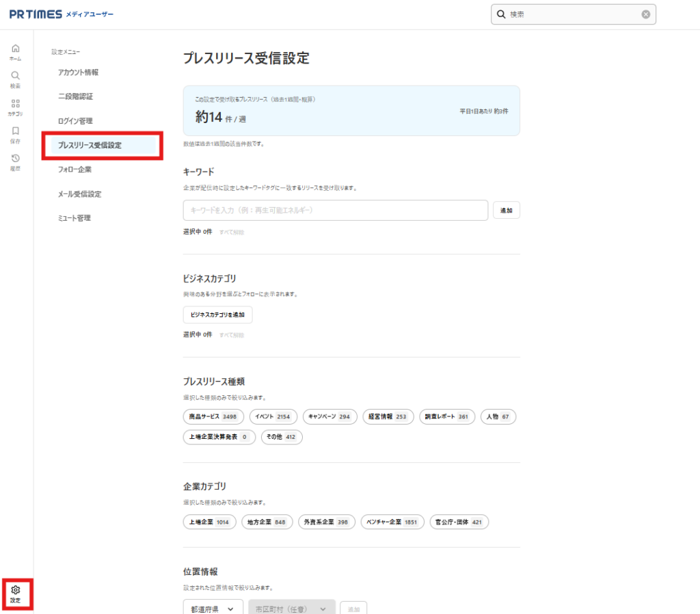The image size is (700, 614).
Task: Toggle the 人物 release type chip
Action: coord(498,416)
